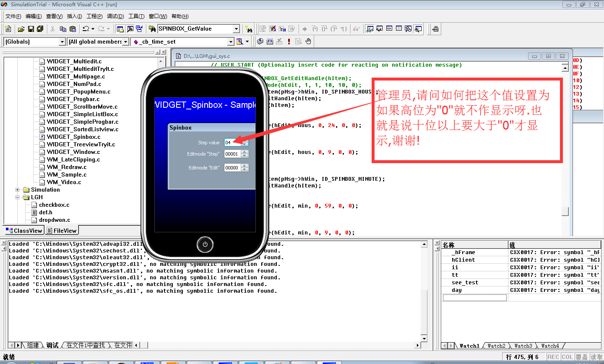Click the code editor vertical scrollbar thumb
The width and height of the screenshot is (604, 364).
pyautogui.click(x=565, y=211)
